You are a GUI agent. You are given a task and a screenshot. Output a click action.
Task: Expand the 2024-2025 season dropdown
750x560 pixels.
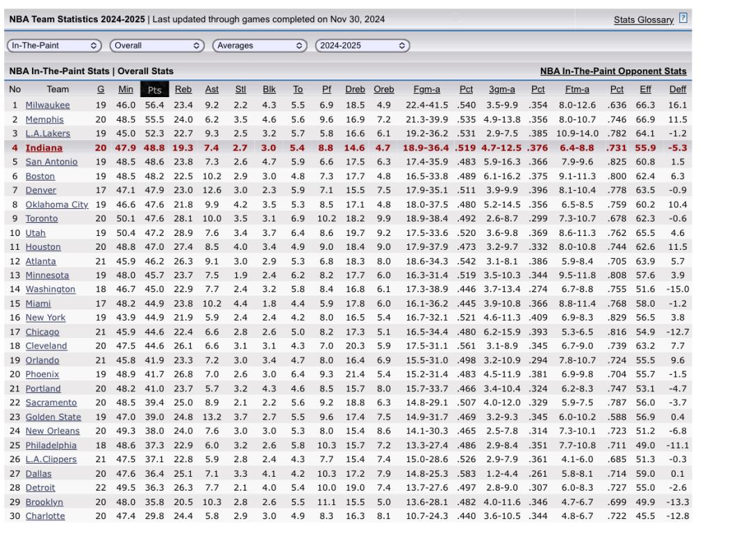click(x=362, y=46)
